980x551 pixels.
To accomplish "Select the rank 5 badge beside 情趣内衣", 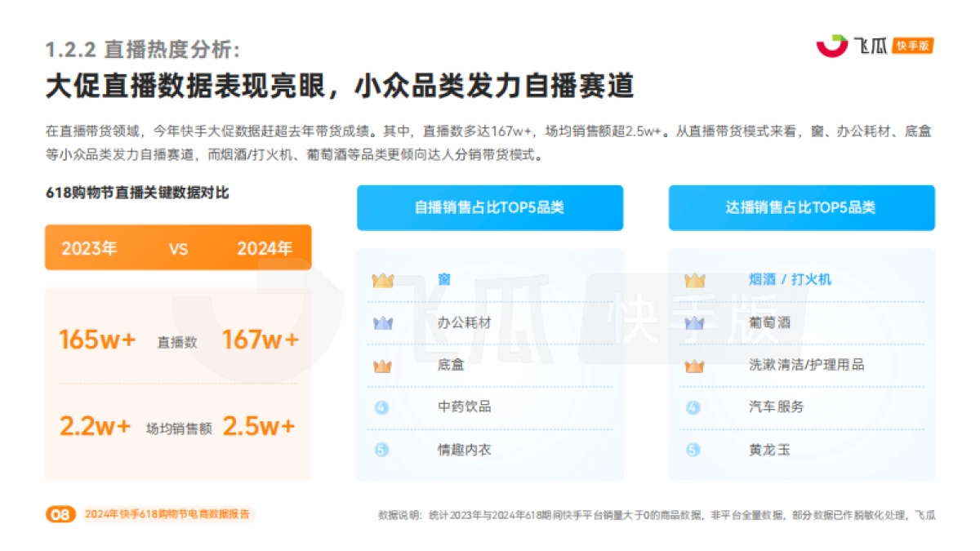I will pos(382,450).
